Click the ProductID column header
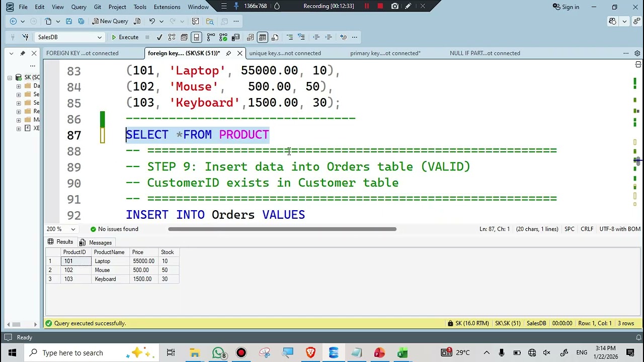The height and width of the screenshot is (362, 644). tap(76, 252)
